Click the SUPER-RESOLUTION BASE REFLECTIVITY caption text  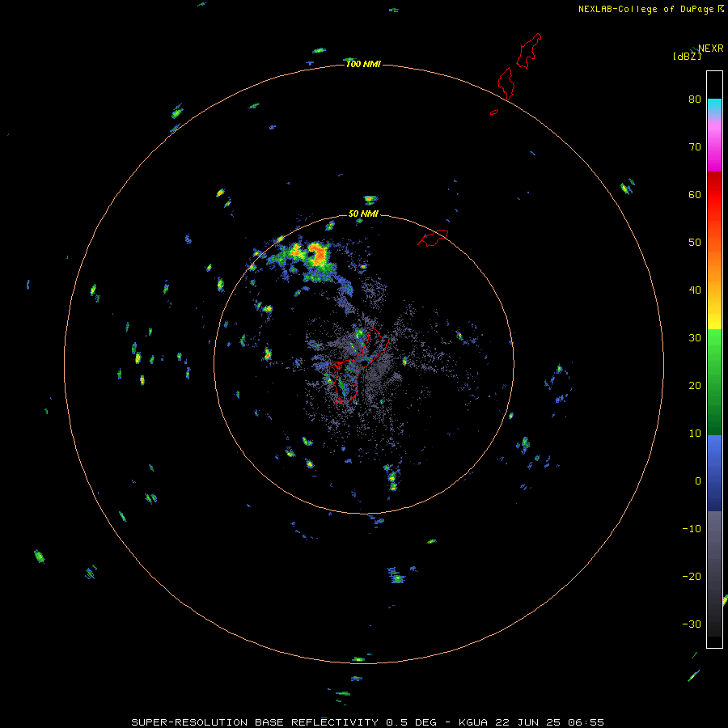[x=255, y=722]
